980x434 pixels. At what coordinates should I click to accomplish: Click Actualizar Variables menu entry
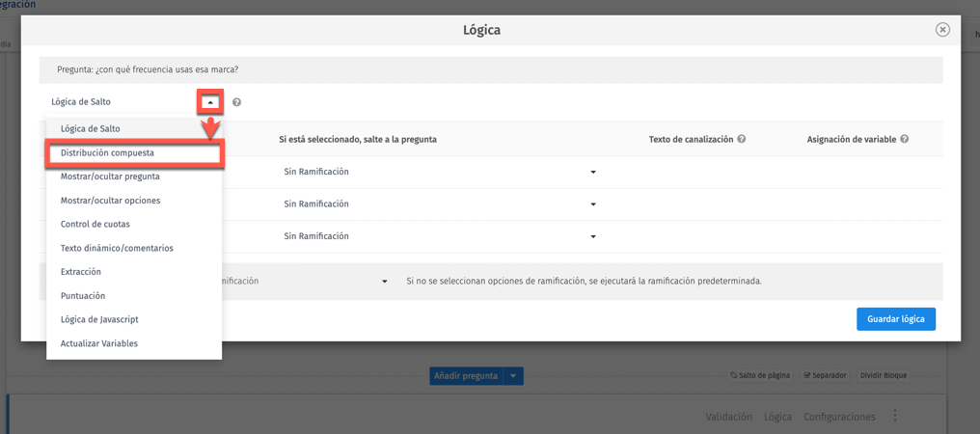click(99, 343)
